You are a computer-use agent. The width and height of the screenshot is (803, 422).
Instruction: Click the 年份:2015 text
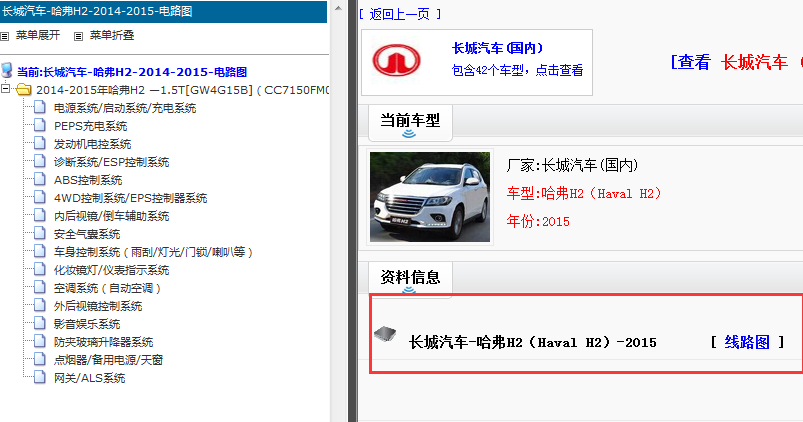tap(538, 221)
